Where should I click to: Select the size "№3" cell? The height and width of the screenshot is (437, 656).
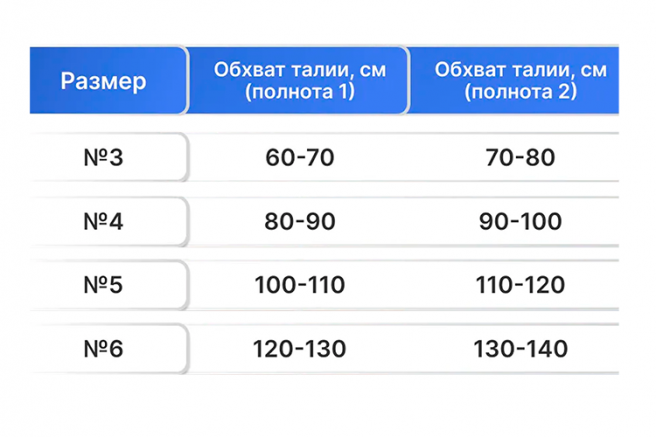tap(103, 157)
